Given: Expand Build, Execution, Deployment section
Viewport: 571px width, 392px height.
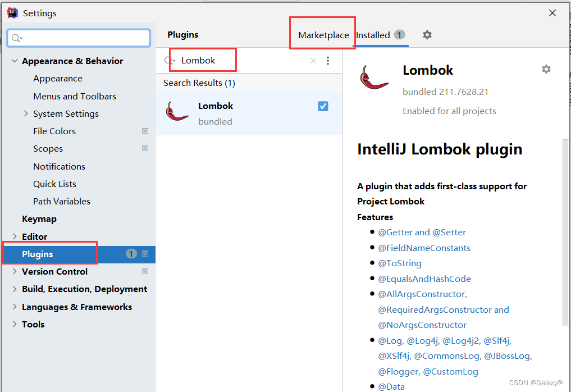Looking at the screenshot, I should (x=15, y=289).
